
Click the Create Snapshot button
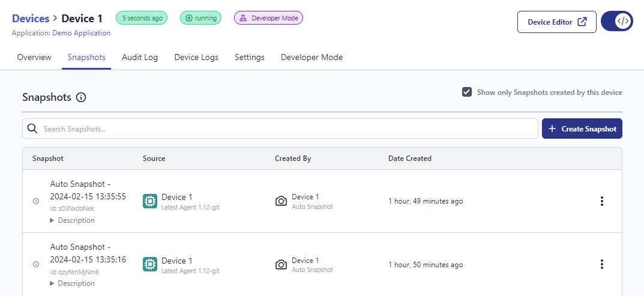(582, 128)
